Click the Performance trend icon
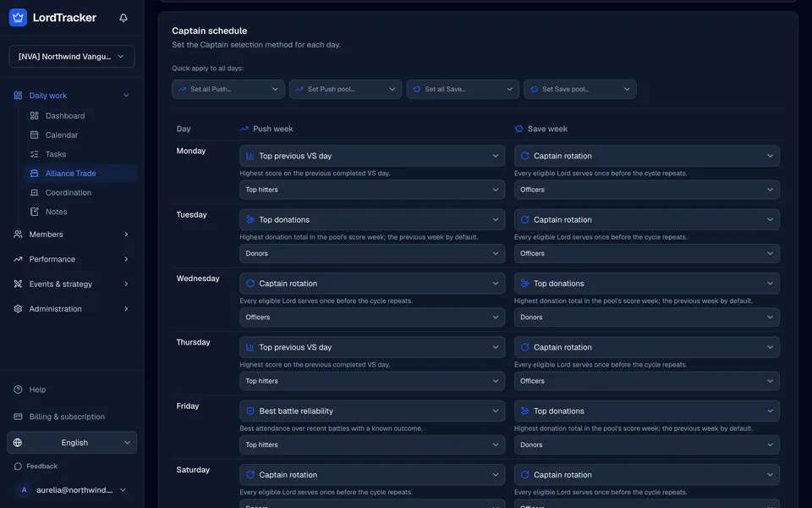812x508 pixels. (x=18, y=259)
